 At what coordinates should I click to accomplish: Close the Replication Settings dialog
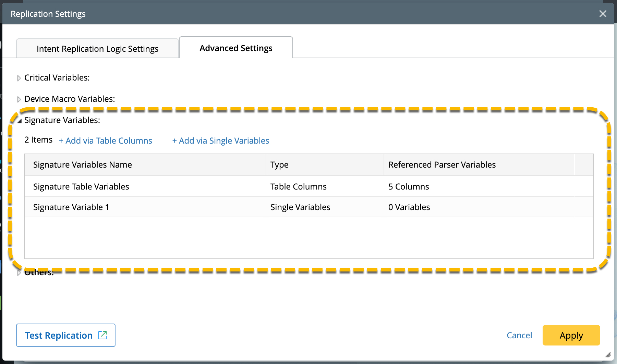click(x=603, y=14)
